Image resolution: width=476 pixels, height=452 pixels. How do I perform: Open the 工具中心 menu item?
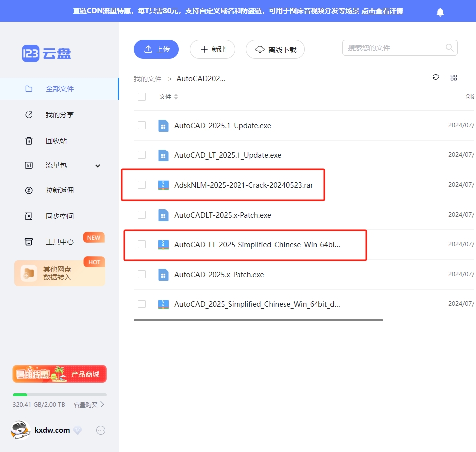(59, 242)
